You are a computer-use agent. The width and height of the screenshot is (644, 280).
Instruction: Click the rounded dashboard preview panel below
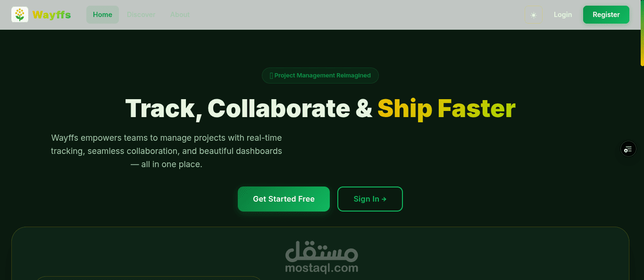point(320,254)
